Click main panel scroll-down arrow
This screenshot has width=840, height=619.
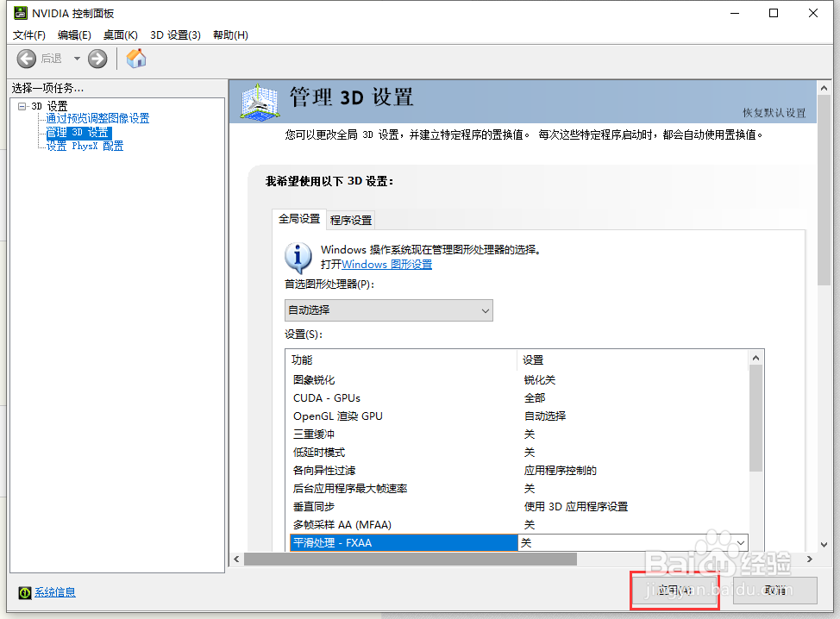click(824, 545)
